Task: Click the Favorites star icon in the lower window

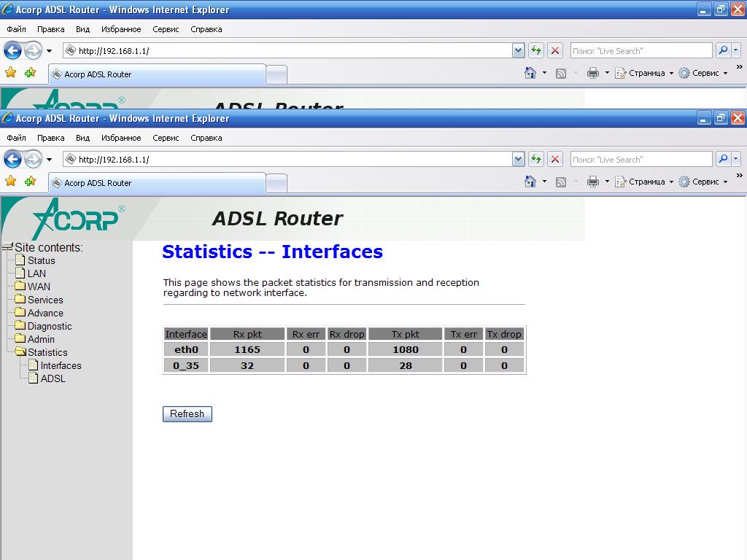Action: click(10, 182)
